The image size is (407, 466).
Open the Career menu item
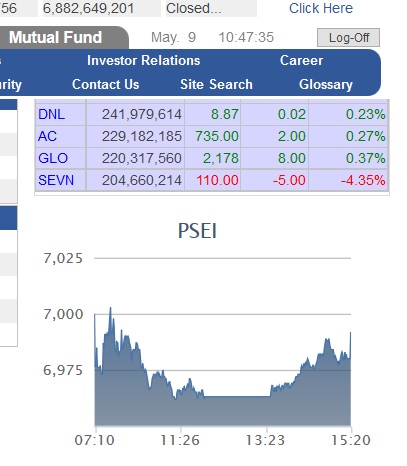click(301, 60)
